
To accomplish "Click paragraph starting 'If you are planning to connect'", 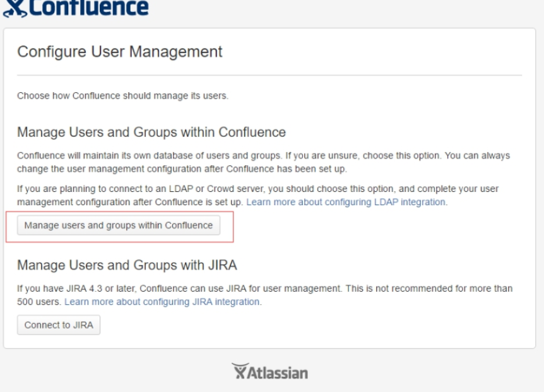I will 257,195.
